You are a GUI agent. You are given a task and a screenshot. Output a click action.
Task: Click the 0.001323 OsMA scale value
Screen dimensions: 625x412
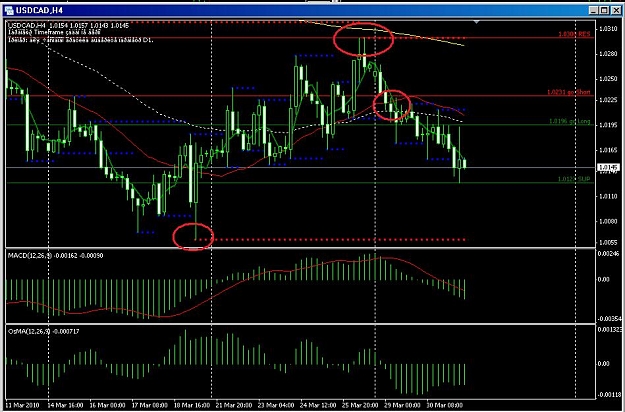pyautogui.click(x=608, y=329)
